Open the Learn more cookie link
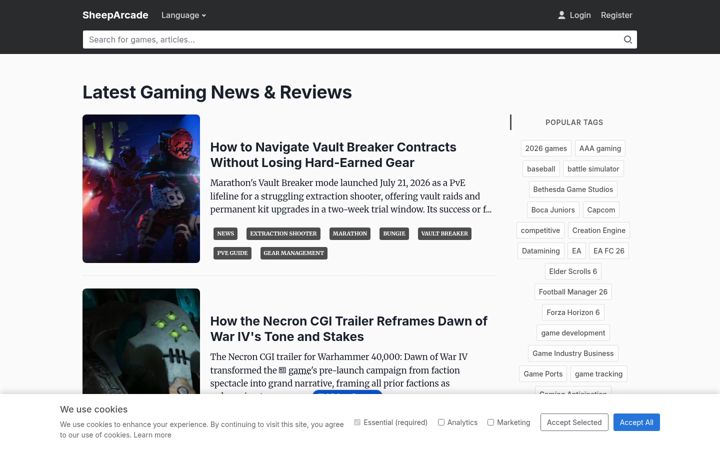 [x=152, y=435]
